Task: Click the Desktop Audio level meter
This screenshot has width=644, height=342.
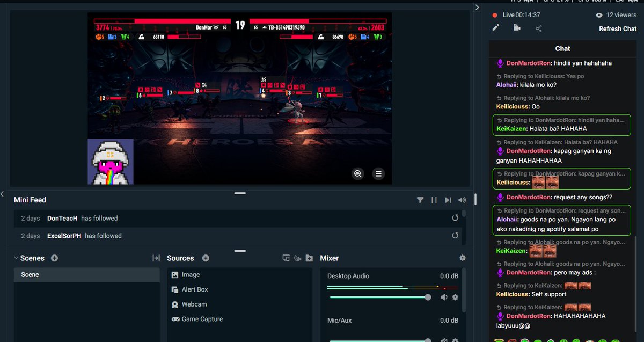Action: (392, 287)
